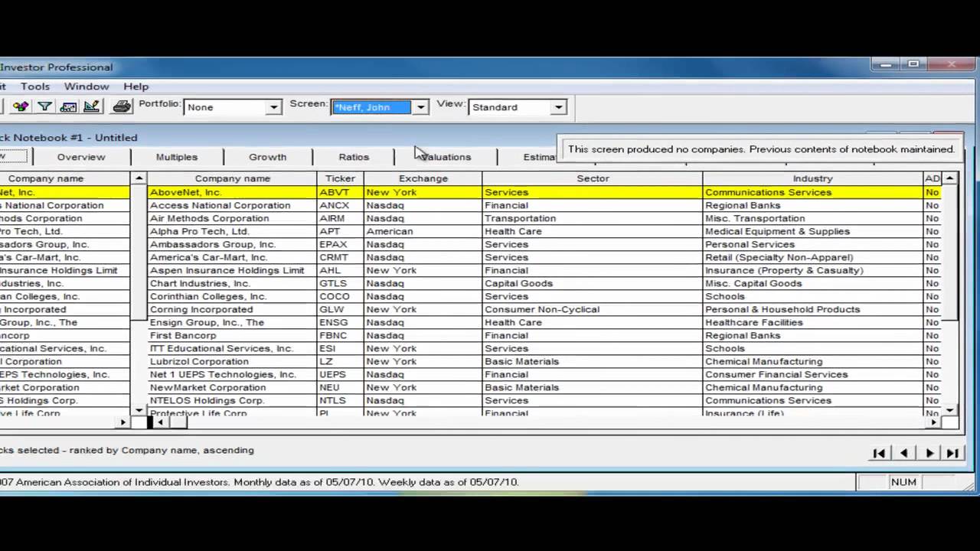The width and height of the screenshot is (980, 551).
Task: Switch to the Growth tab
Action: coord(267,157)
